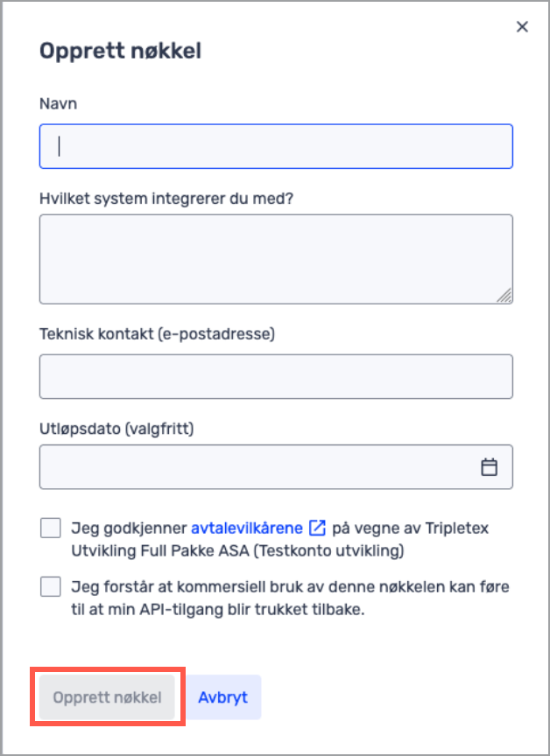Select the Teknisk kontakt email field
Image resolution: width=550 pixels, height=756 pixels.
pos(276,376)
